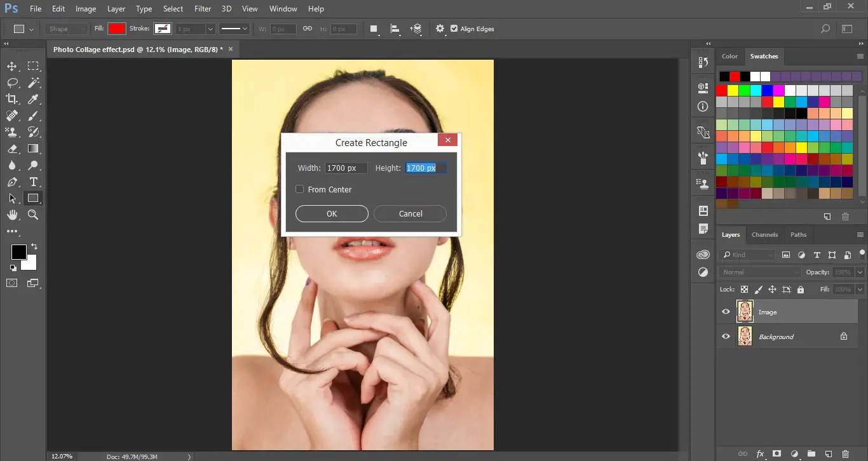Image resolution: width=868 pixels, height=461 pixels.
Task: Open the stroke style dropdown
Action: tap(246, 29)
